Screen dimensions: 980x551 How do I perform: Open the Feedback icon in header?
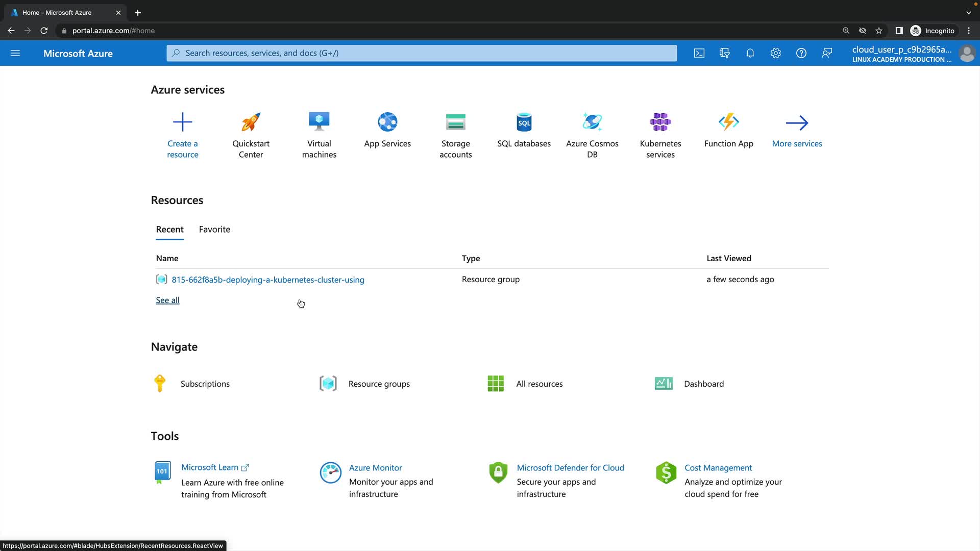click(x=827, y=53)
